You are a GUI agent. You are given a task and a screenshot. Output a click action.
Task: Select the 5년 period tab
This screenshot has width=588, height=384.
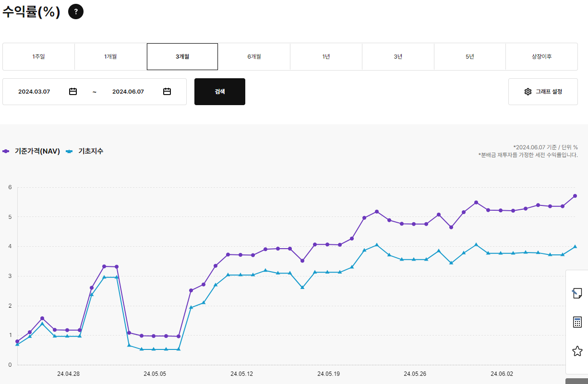(469, 57)
